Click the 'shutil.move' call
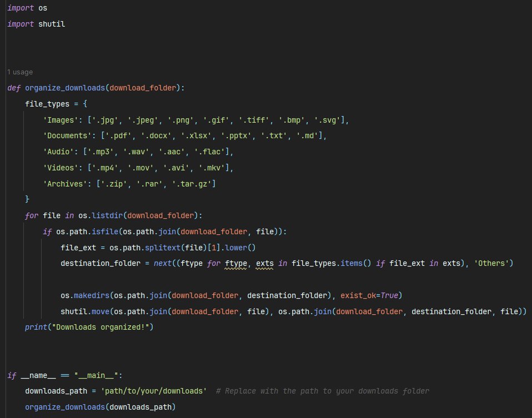Screen dimensions: 532x418 click(x=85, y=311)
